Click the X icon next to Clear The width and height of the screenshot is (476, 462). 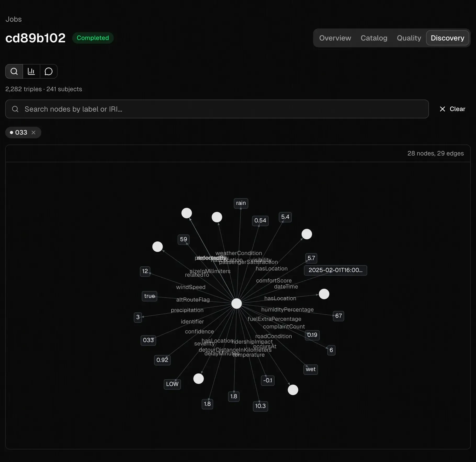442,109
